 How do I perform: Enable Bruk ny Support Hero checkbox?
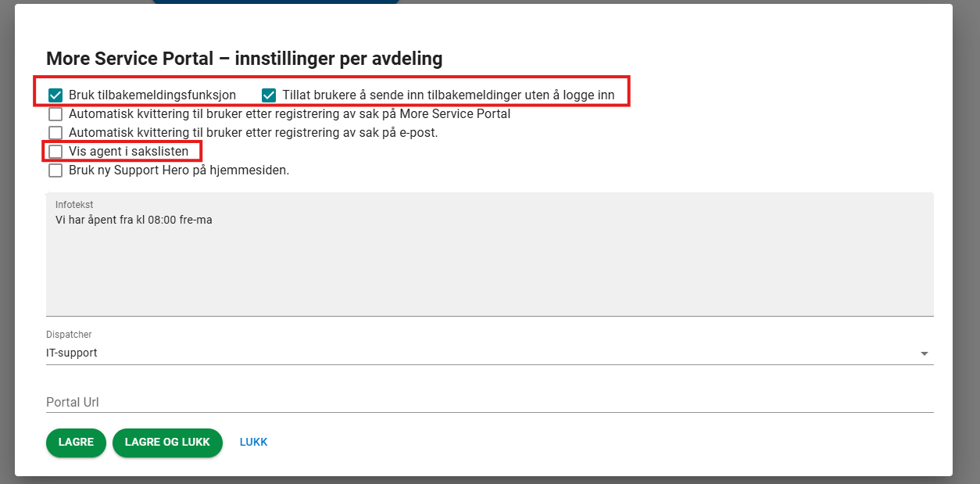point(55,170)
